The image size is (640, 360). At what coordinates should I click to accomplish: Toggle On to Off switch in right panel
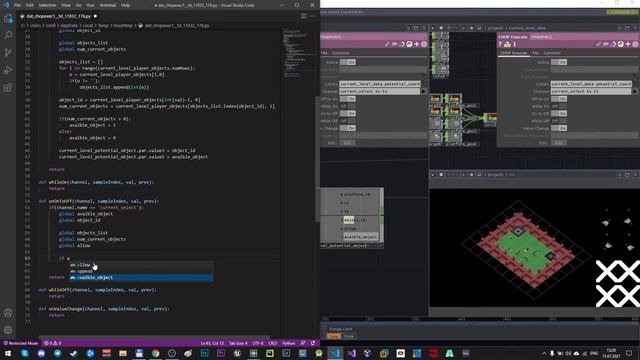tap(558, 113)
